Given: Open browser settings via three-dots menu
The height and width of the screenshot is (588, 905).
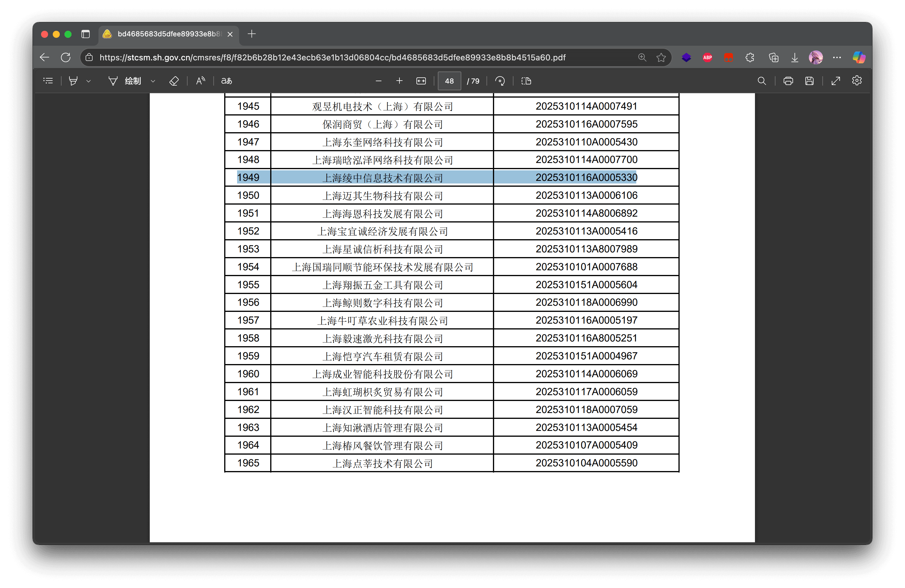Looking at the screenshot, I should coord(836,57).
